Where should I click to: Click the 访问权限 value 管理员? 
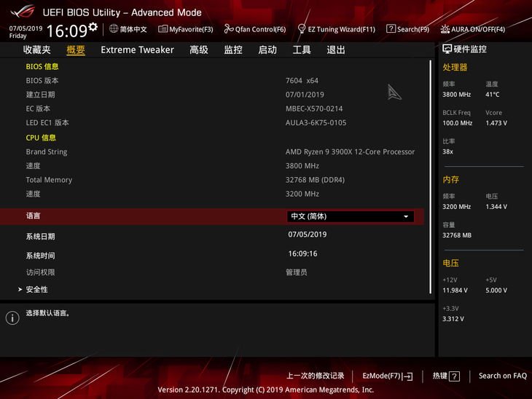coord(296,272)
